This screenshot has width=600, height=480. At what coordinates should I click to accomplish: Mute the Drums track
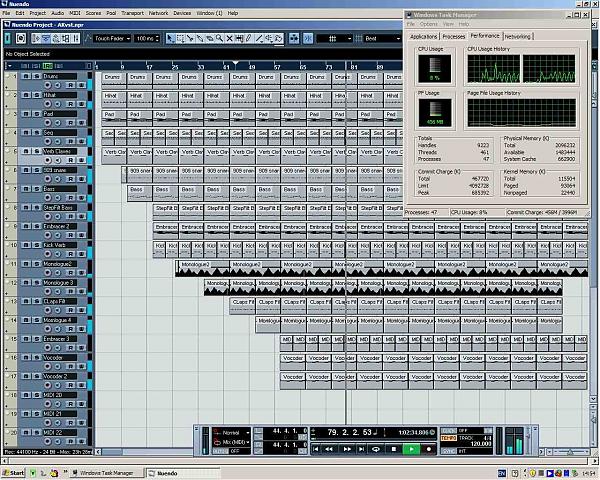tap(26, 76)
